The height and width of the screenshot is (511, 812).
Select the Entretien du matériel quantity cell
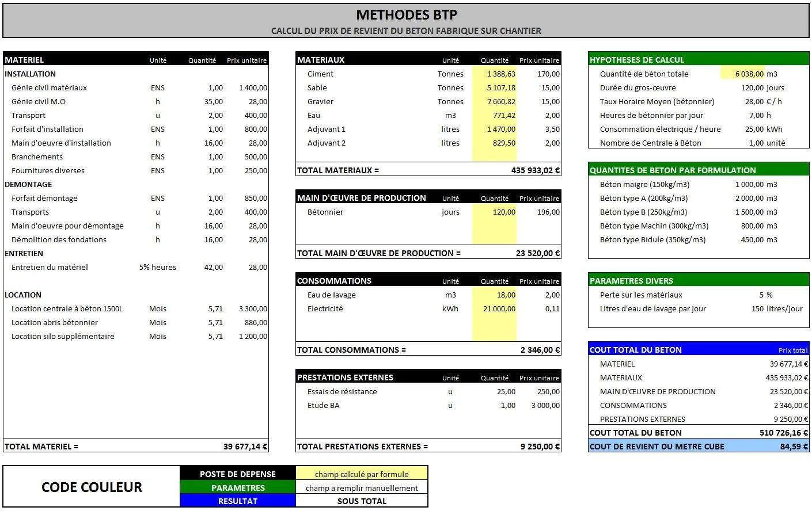point(213,267)
